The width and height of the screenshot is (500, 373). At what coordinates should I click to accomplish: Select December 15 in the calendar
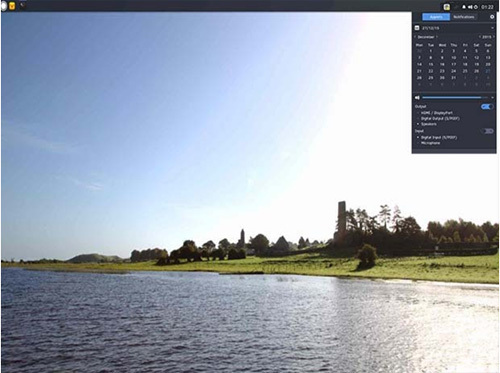click(431, 64)
